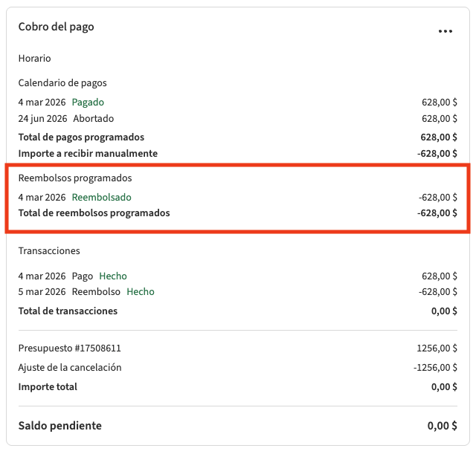The height and width of the screenshot is (454, 476).
Task: Click the Saldo pendiente amount 0,00 $
Action: tap(442, 426)
